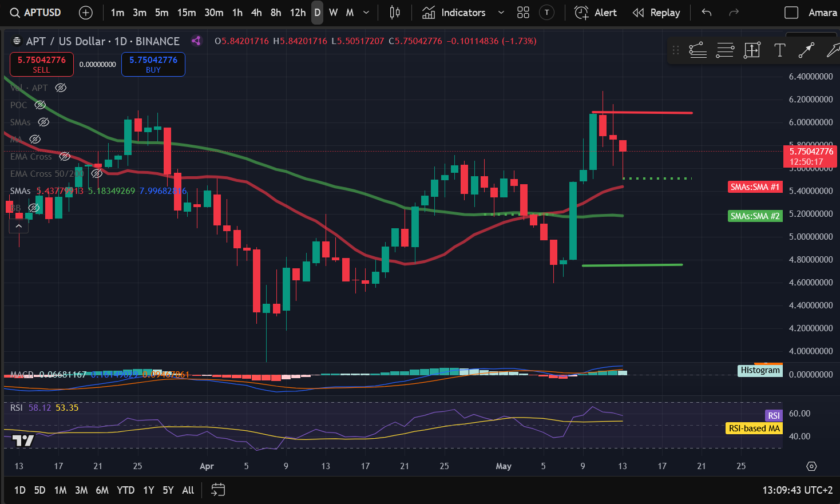Viewport: 840px width, 504px height.
Task: Click the purple share icon near BINANCE
Action: click(x=196, y=41)
